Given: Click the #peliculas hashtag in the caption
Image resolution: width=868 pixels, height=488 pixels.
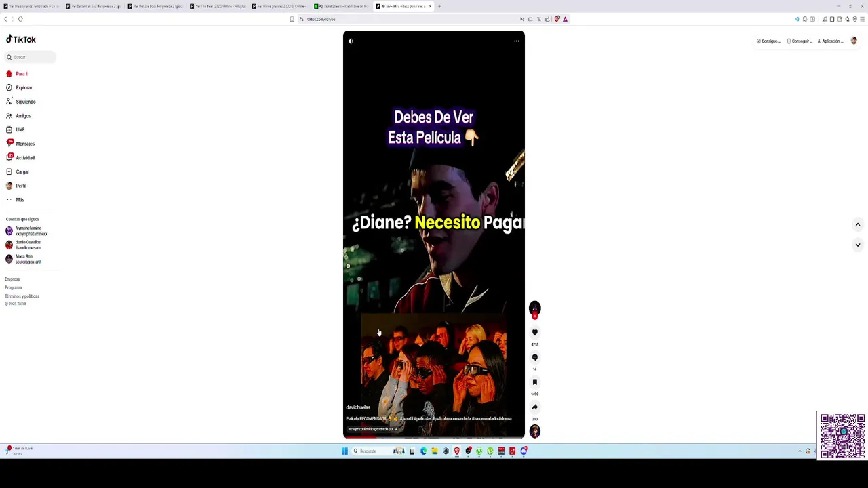Looking at the screenshot, I should (423, 418).
